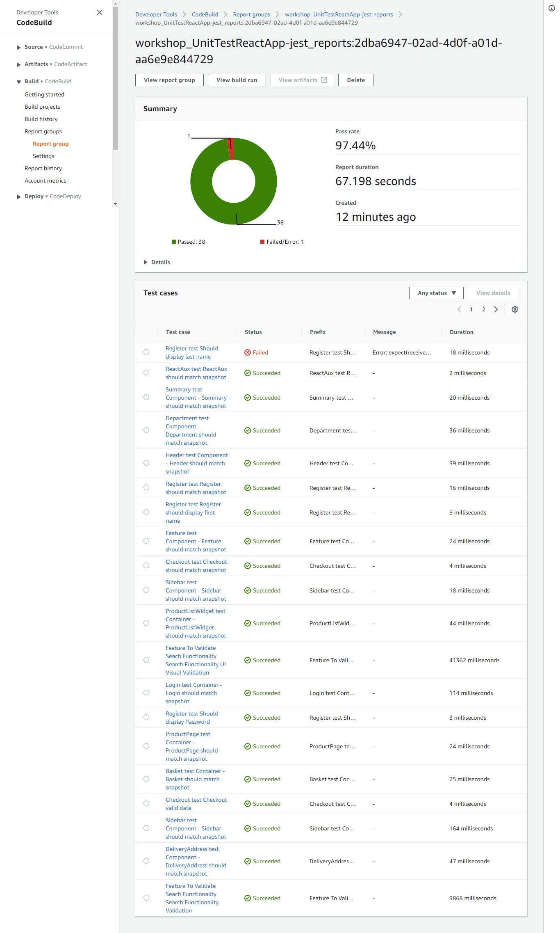
Task: Open Register test Should display Password link
Action: point(192,718)
